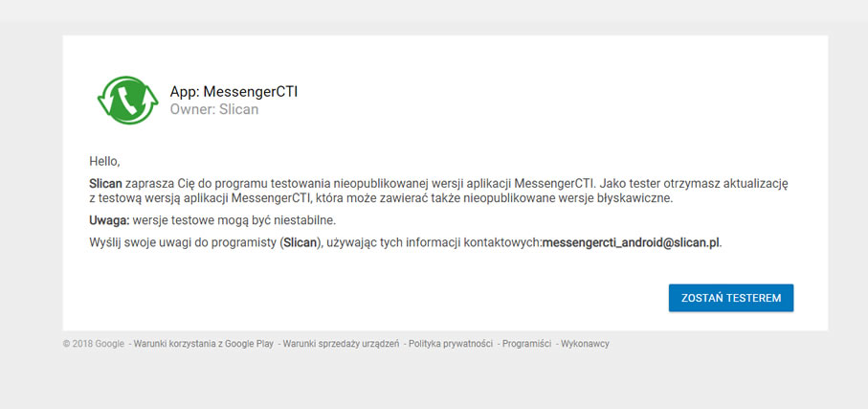Click the messengercti_android@slican.pl email address

(630, 243)
